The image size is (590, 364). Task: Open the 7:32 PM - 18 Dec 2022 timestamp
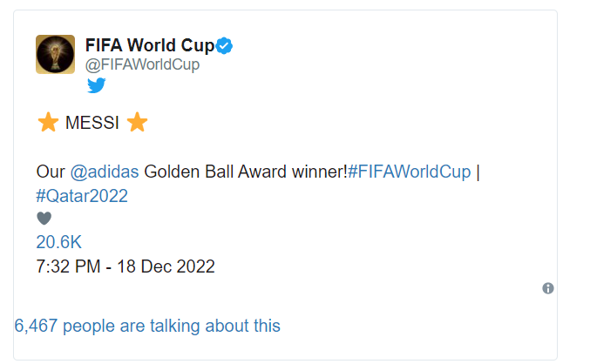125,266
